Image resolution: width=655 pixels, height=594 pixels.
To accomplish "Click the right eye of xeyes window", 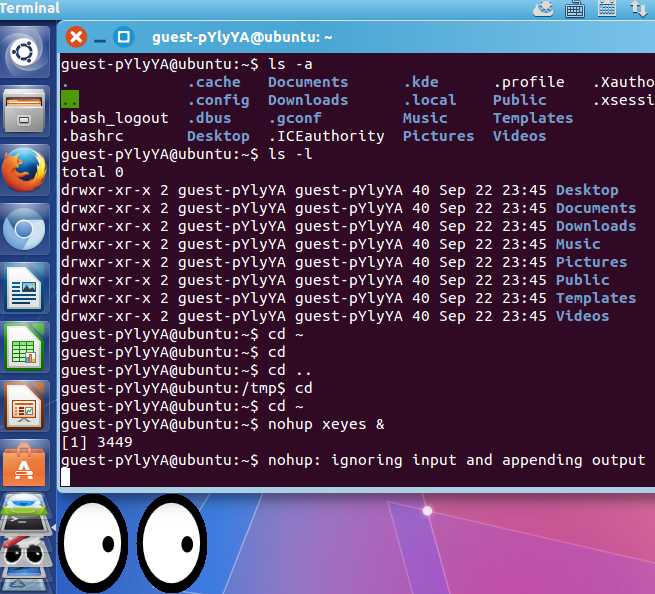I will pyautogui.click(x=172, y=543).
